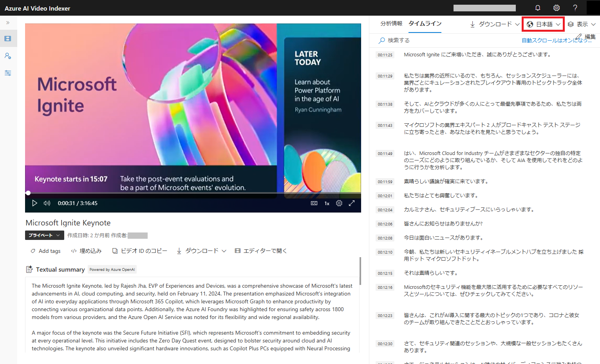Toggle the 自動スクロール auto-scroll link
This screenshot has width=600, height=364.
(x=557, y=40)
